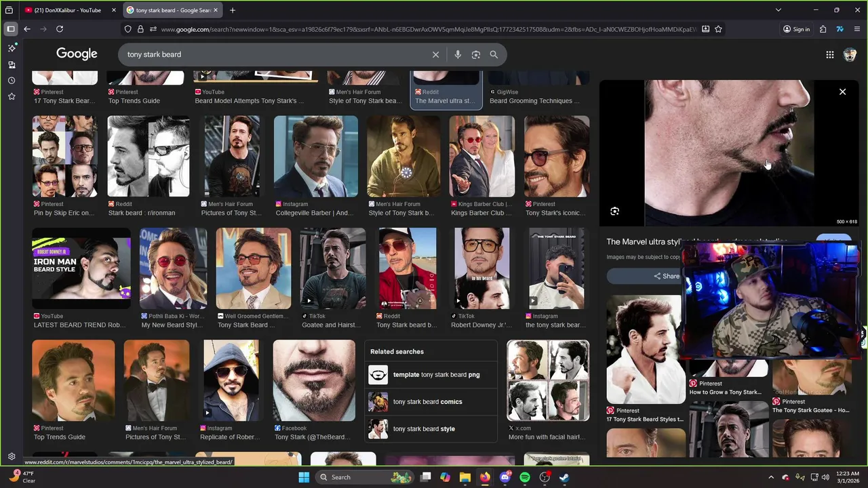
Task: Open synced tabs in the sidebar
Action: pyautogui.click(x=12, y=64)
